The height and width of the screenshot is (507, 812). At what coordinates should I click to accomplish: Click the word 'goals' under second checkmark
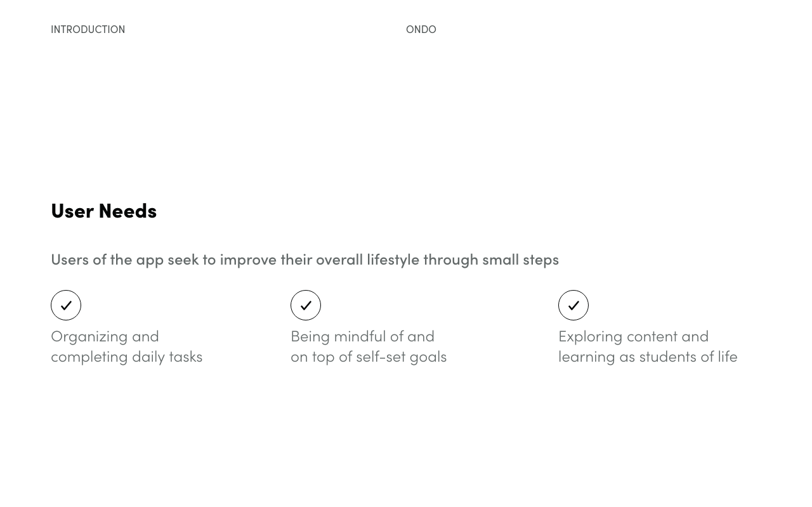(x=428, y=357)
